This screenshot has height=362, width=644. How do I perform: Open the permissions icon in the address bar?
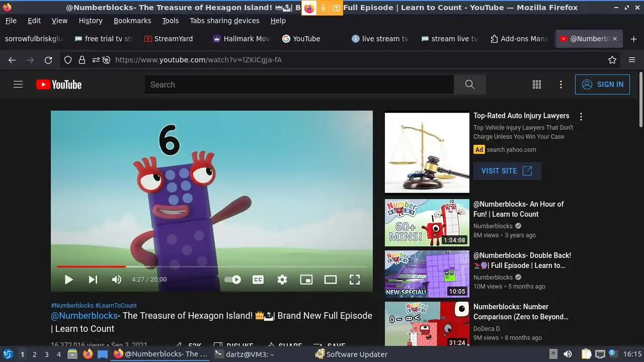[96, 60]
